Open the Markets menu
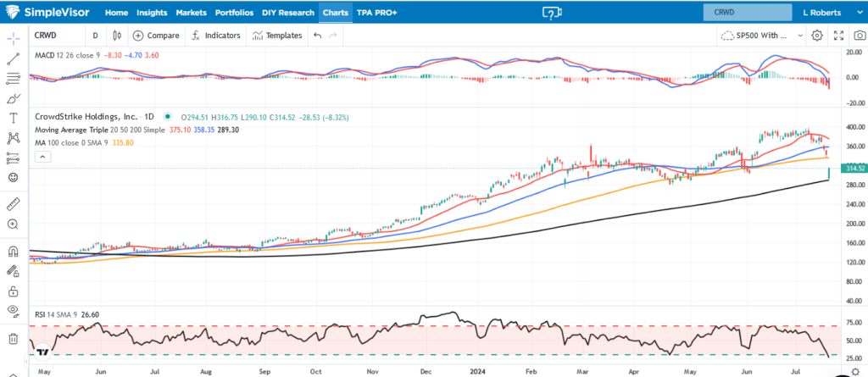868x377 pixels. 191,12
